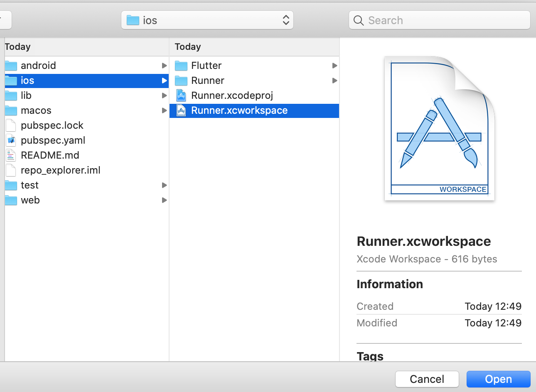
Task: Click the repo_explorer.iml file icon
Action: click(x=11, y=170)
